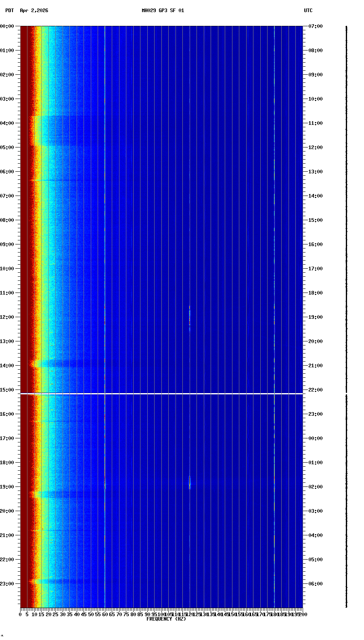Viewport: 364px width, 640px height.
Task: Click the 10:00 PDT time label
Action: [7, 269]
